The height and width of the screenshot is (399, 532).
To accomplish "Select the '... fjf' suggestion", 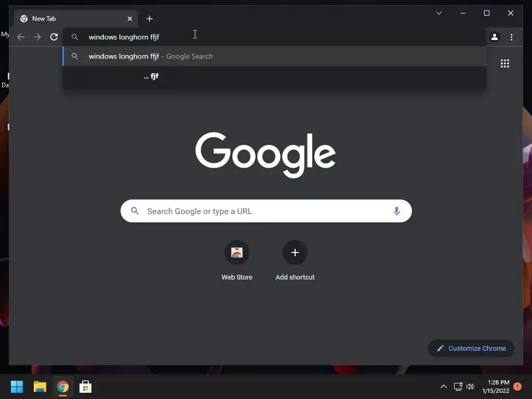I will (x=274, y=76).
